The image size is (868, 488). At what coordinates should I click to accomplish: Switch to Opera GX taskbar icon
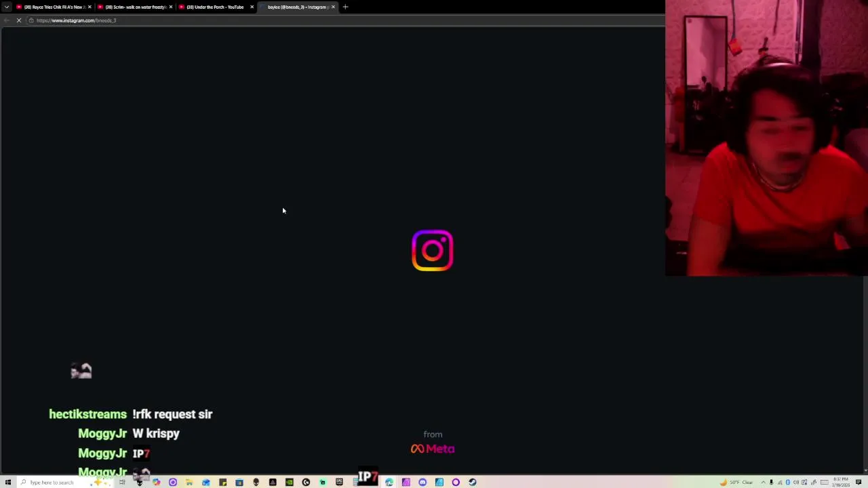click(x=456, y=482)
